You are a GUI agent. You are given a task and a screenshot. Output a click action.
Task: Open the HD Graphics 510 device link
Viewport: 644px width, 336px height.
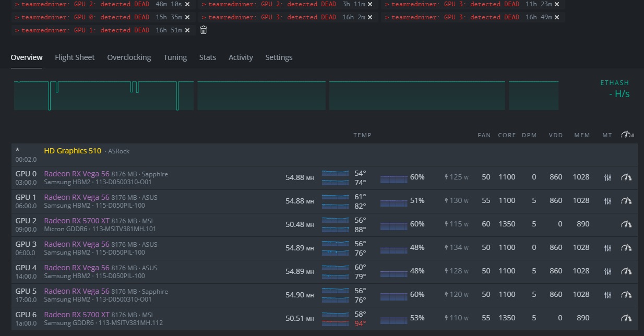point(73,151)
